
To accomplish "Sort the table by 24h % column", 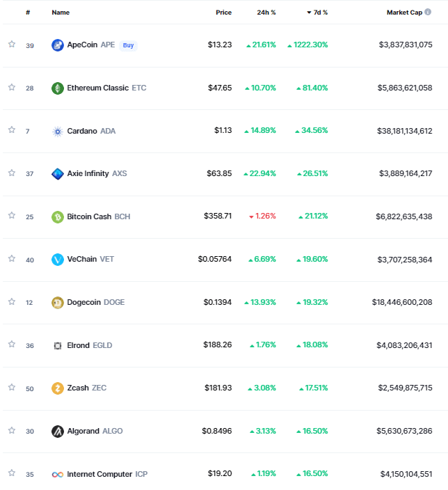I will click(266, 13).
